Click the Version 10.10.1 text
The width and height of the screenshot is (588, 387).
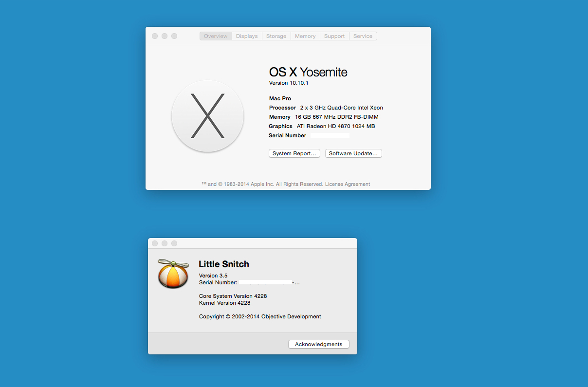289,83
